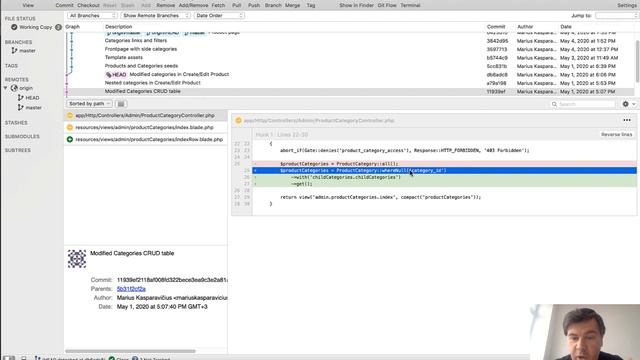640x360 pixels.
Task: Click the modified icon beside index.blade.php
Action: pyautogui.click(x=70, y=127)
